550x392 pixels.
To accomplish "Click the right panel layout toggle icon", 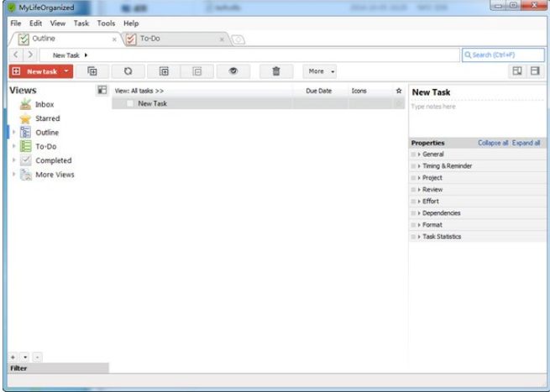I will 535,71.
